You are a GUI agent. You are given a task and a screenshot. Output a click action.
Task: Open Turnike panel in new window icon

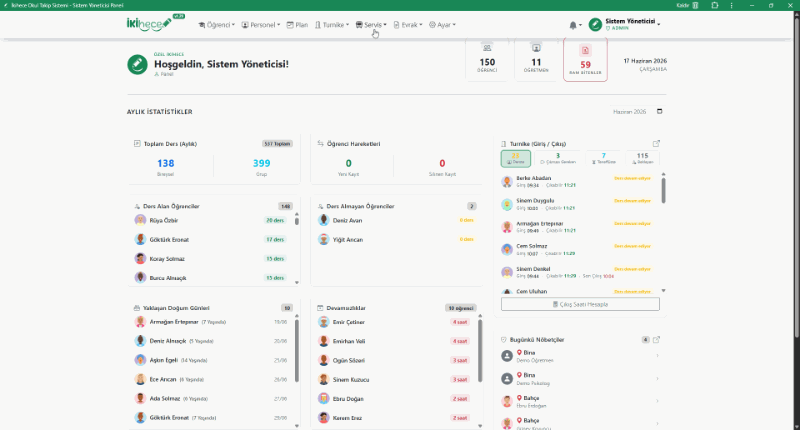656,143
